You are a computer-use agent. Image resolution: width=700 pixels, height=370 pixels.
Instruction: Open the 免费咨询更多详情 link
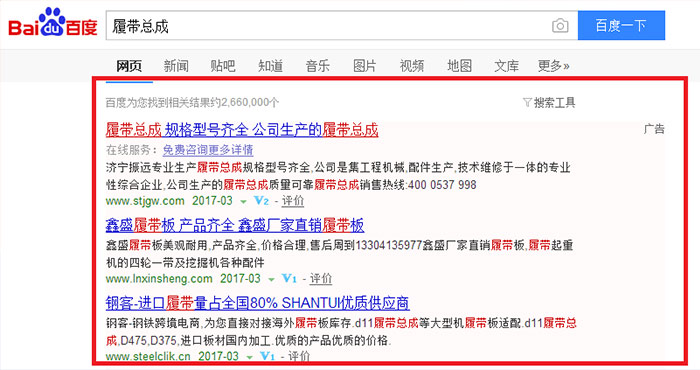(208, 150)
